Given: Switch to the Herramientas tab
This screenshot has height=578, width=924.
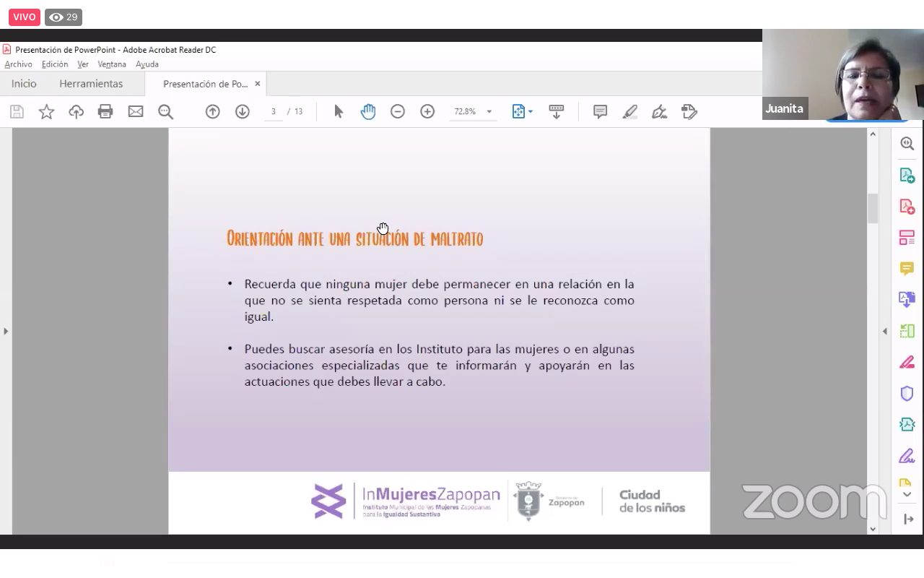Looking at the screenshot, I should point(91,84).
